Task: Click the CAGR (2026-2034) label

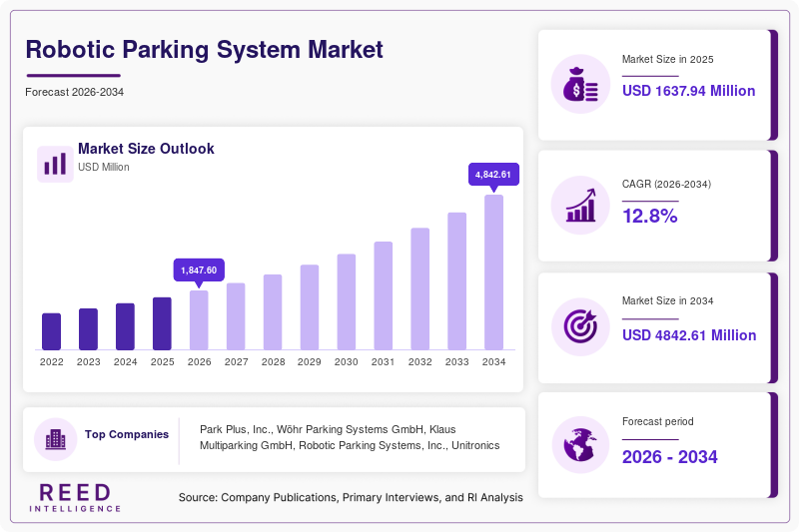Action: point(666,184)
